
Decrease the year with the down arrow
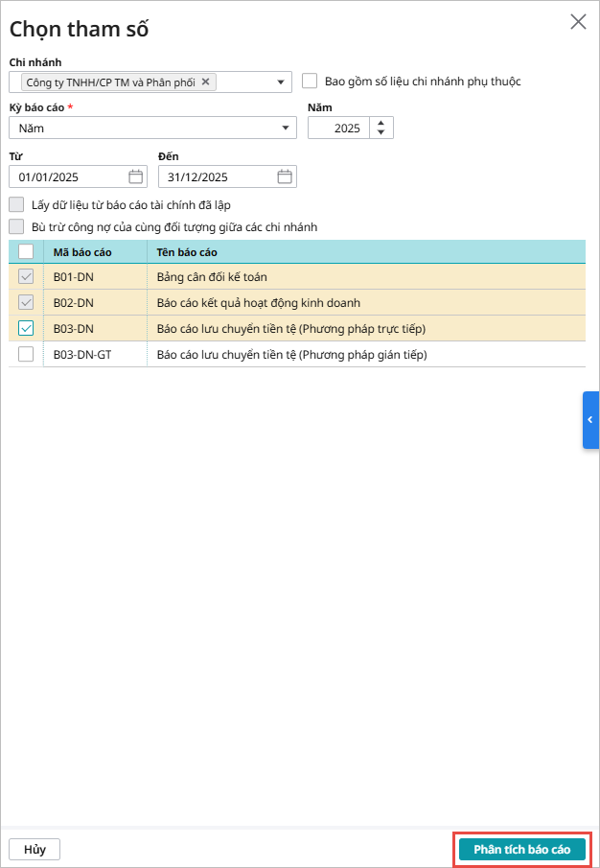click(381, 133)
